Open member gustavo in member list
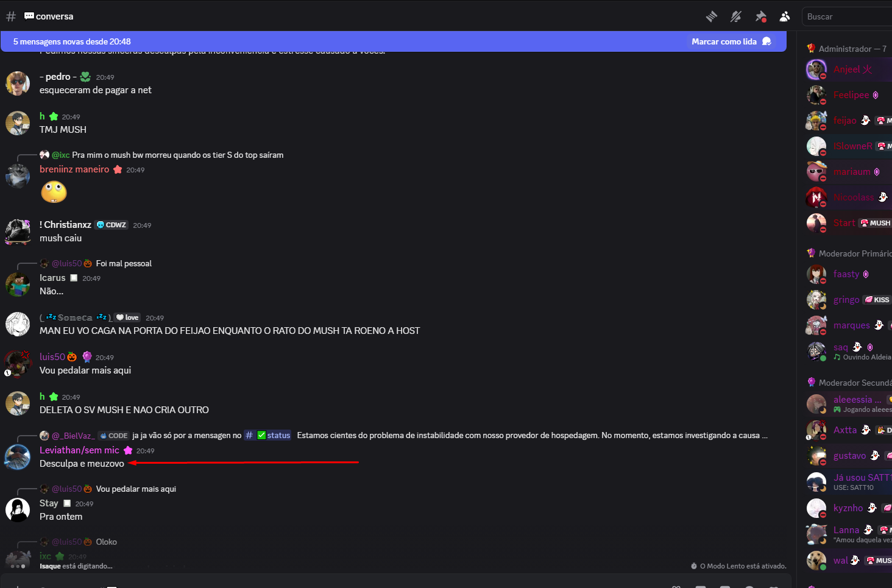The image size is (892, 588). pos(848,456)
